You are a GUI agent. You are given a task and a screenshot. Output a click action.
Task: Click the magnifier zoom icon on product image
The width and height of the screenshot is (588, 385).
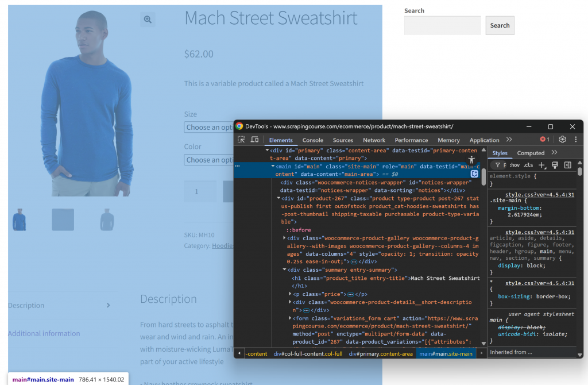148,19
